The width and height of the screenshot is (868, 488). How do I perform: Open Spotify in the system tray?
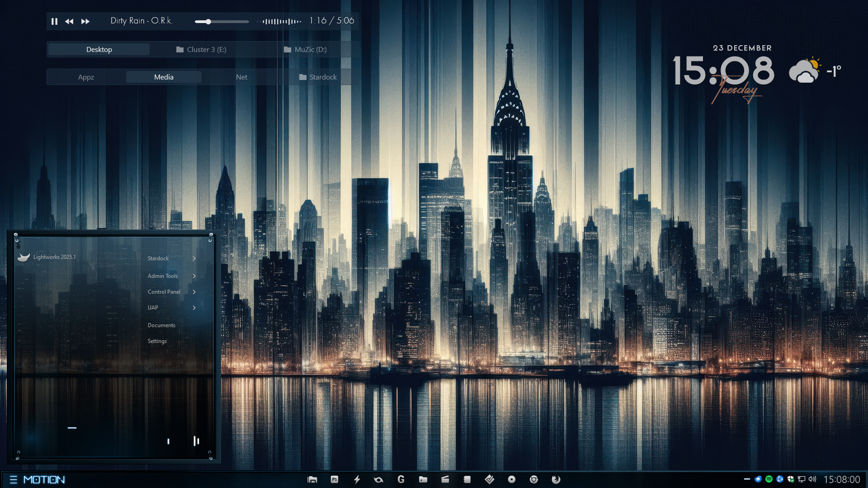point(769,479)
